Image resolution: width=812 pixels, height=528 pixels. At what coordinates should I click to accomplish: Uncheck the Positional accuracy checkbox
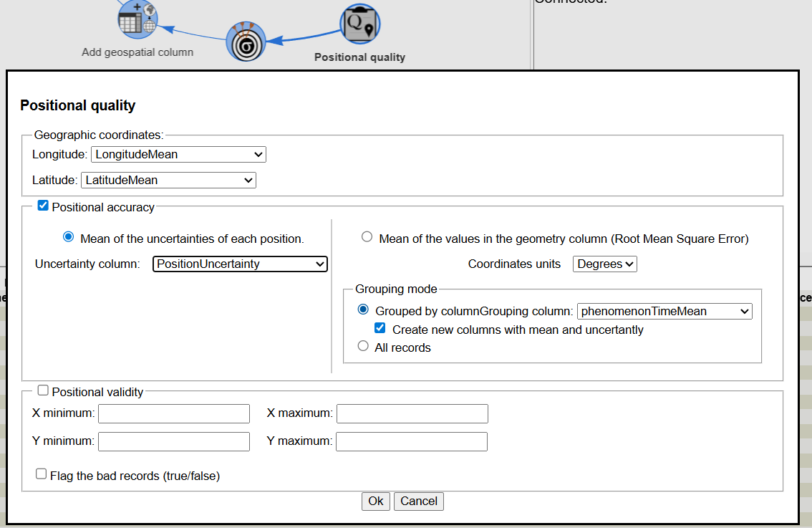coord(43,206)
